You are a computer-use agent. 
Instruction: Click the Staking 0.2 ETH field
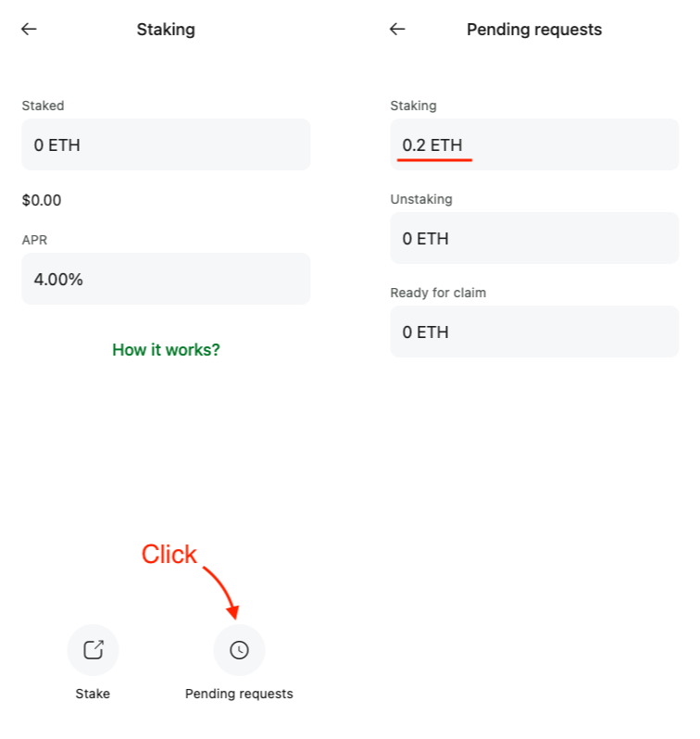point(534,144)
